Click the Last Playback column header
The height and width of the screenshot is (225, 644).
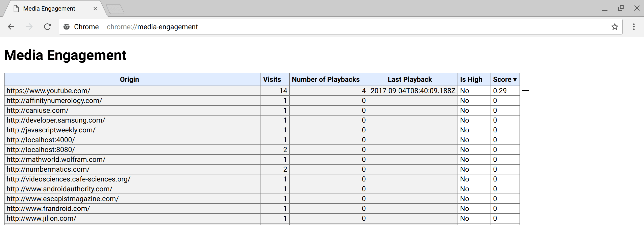[x=410, y=80]
